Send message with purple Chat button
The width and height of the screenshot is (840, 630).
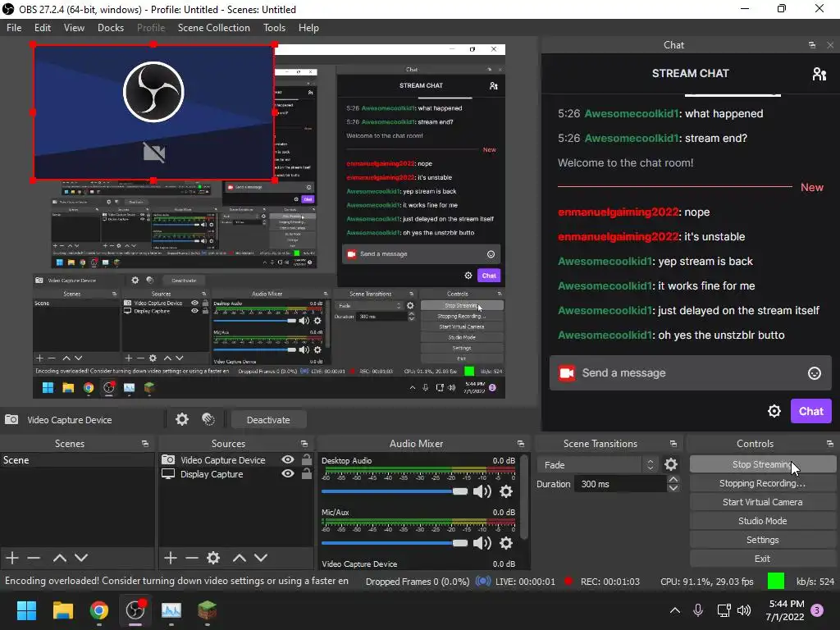811,411
